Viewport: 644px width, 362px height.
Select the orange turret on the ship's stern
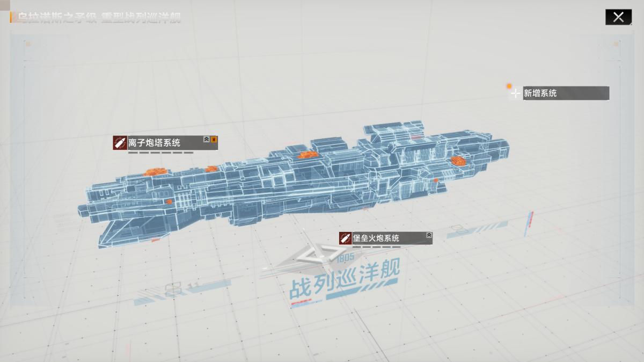[x=460, y=160]
